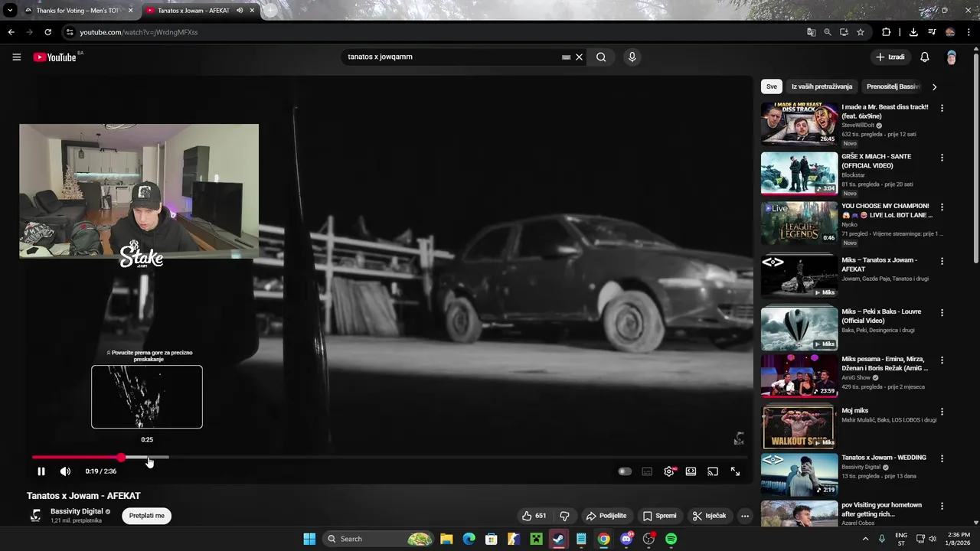Viewport: 980px width, 551px height.
Task: Open options for the Miks Tanatos x Jowam AFEKAT
Action: (942, 261)
